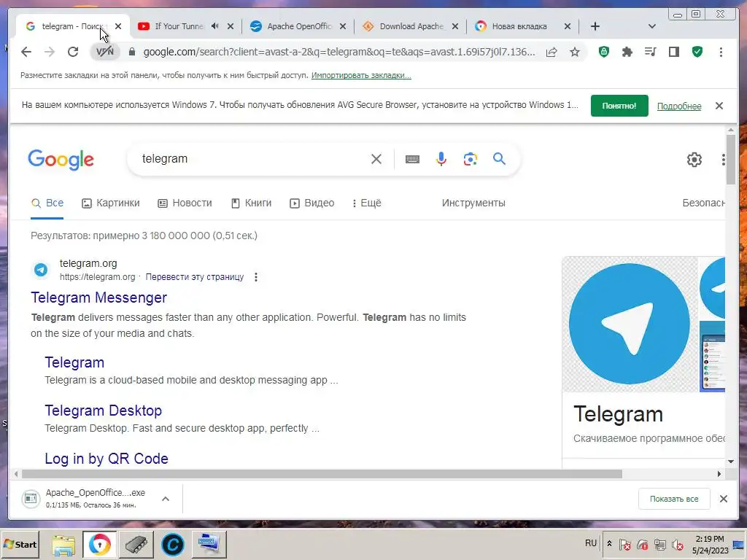Image resolution: width=747 pixels, height=560 pixels.
Task: Expand the tab search chevron
Action: (x=652, y=26)
